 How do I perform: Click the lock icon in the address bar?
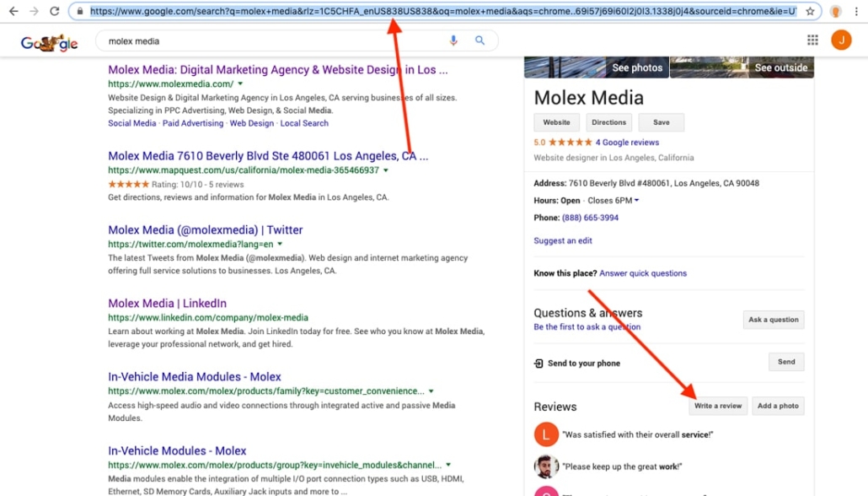pyautogui.click(x=80, y=11)
